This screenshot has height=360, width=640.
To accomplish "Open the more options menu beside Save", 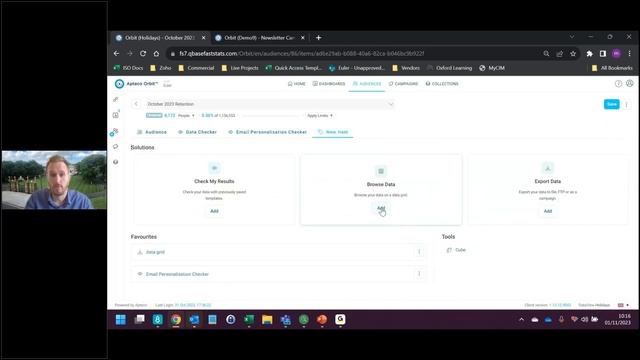I will pyautogui.click(x=627, y=104).
